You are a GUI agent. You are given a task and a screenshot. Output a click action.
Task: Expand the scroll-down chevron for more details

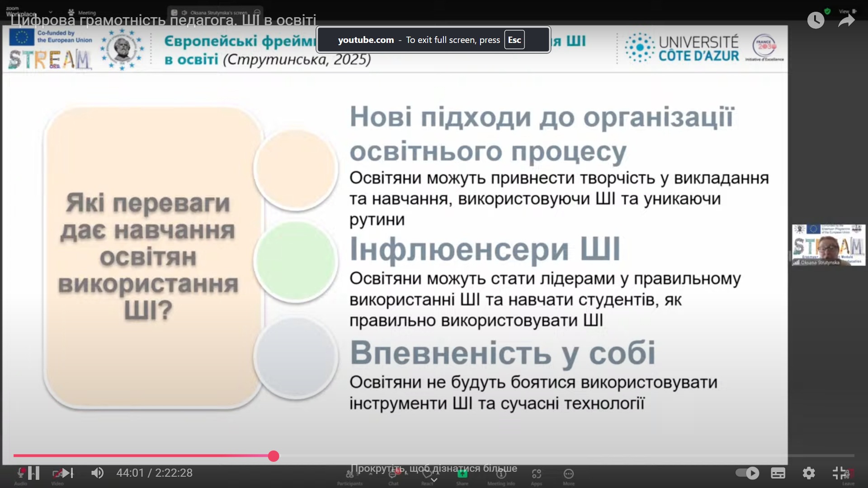point(434,480)
